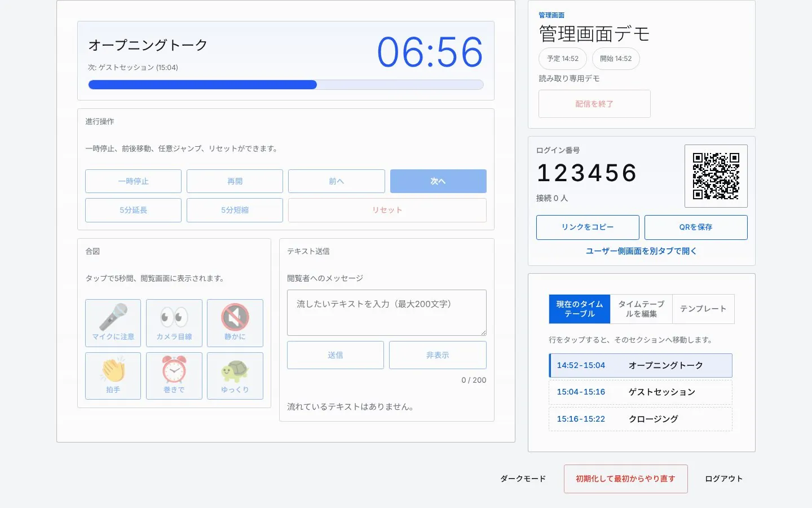Send the microphone attention signal (マイクに注意)
Screen dimensions: 812x508
[113, 323]
